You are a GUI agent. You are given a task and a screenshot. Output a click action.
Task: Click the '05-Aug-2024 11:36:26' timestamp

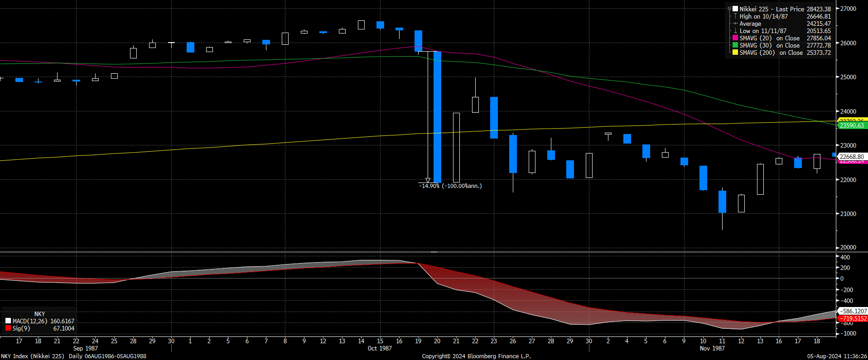[837, 356]
